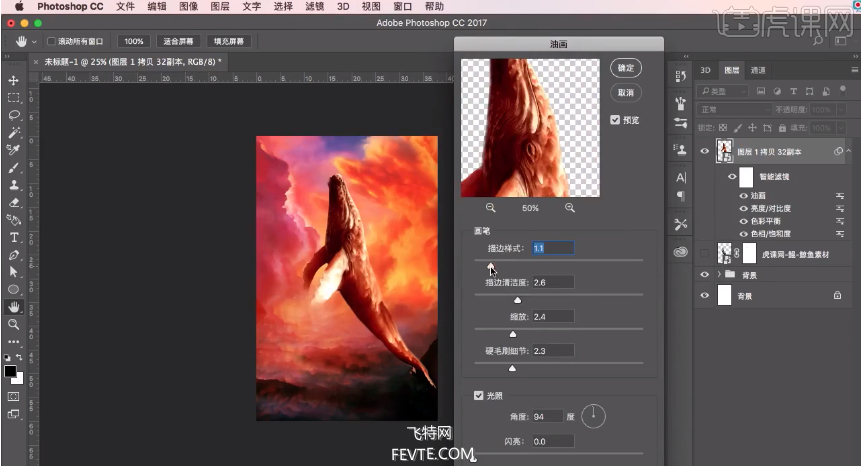Swap foreground and background colors
The height and width of the screenshot is (466, 861).
tap(19, 357)
